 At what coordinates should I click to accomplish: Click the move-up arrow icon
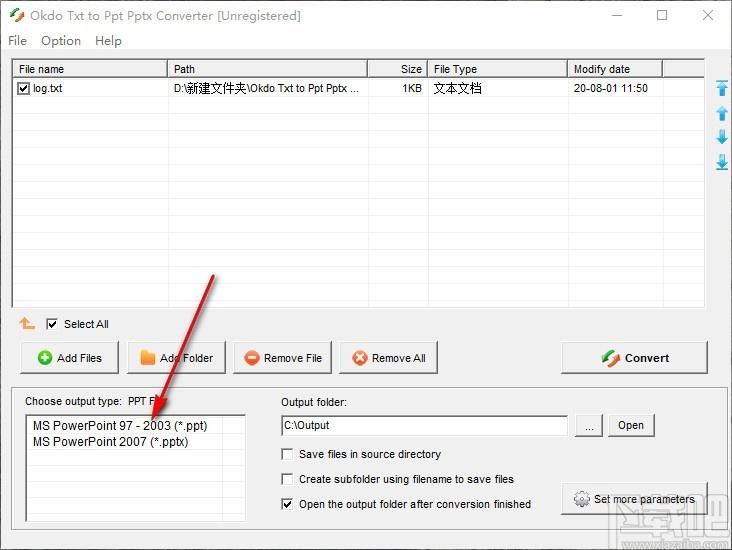coord(722,113)
